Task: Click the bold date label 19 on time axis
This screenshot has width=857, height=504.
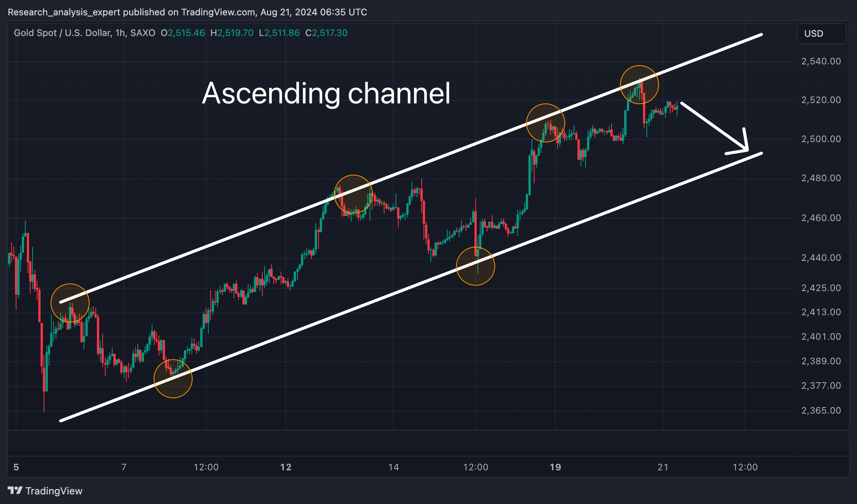Action: tap(555, 467)
